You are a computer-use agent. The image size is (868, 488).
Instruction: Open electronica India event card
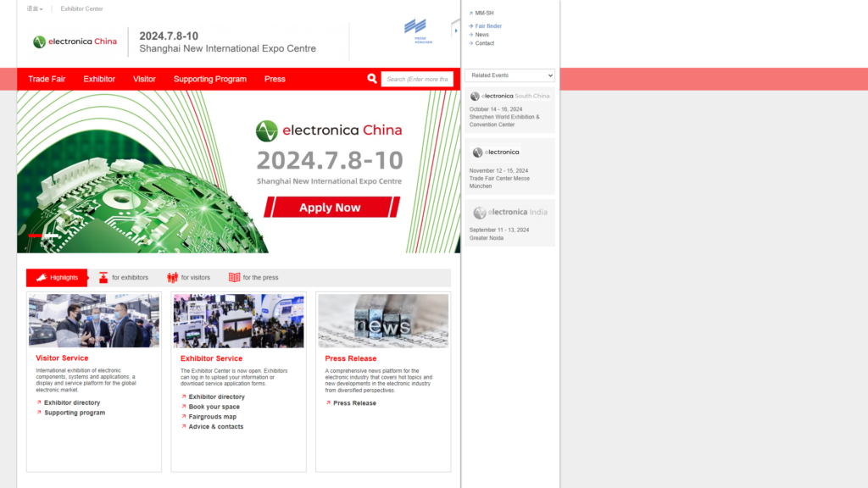click(509, 223)
